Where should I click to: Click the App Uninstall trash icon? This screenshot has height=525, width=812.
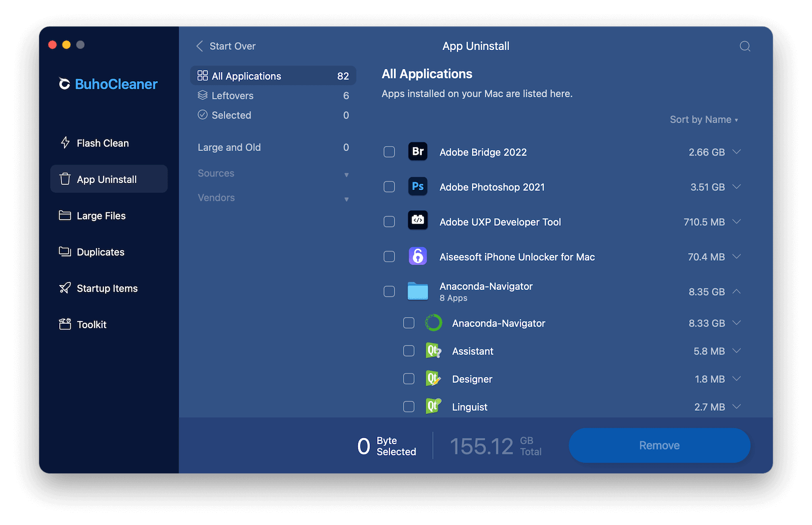[x=65, y=179]
